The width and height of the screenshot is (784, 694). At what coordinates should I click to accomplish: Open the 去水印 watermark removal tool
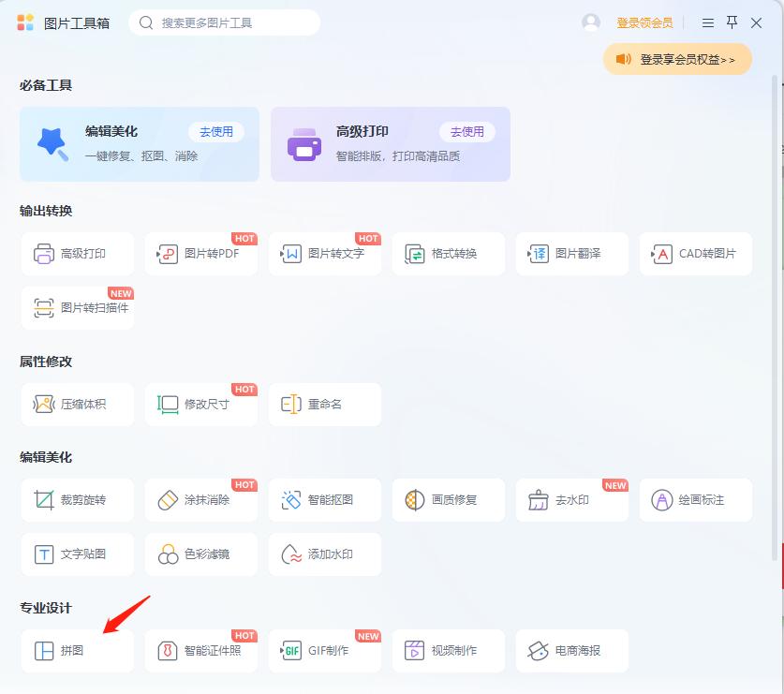tap(572, 497)
